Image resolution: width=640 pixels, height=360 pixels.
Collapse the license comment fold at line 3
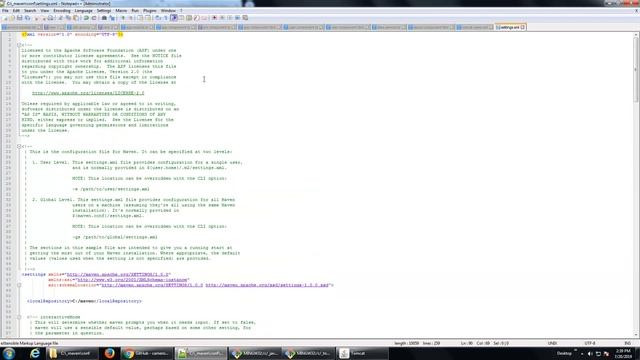[x=19, y=45]
